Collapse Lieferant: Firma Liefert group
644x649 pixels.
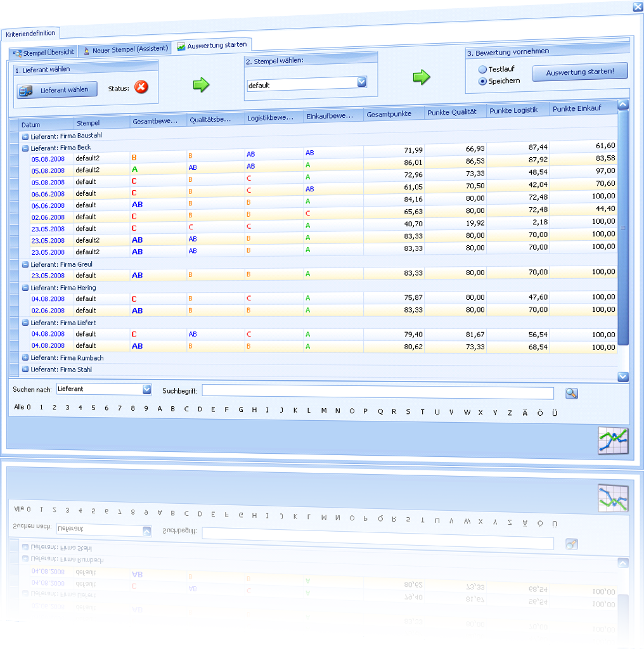(x=25, y=323)
